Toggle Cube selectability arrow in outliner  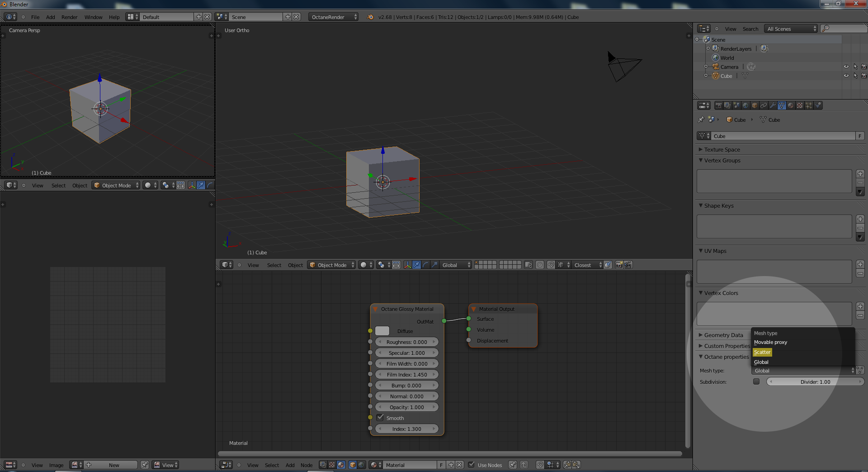coord(855,76)
